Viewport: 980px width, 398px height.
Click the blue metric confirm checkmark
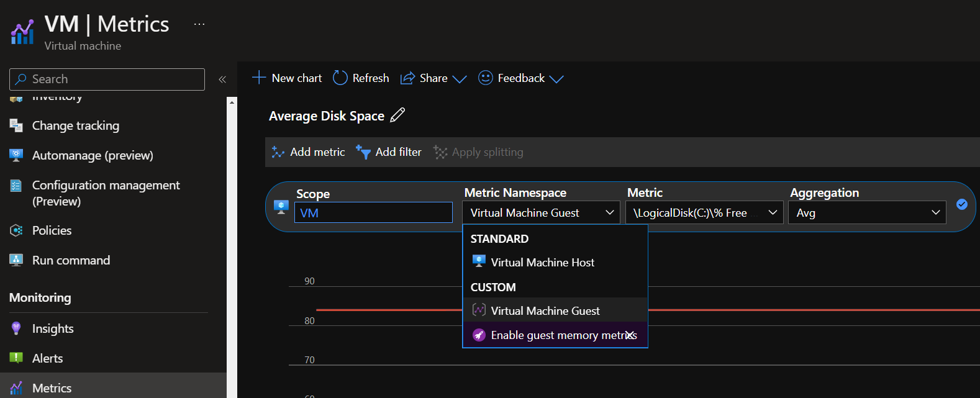[962, 204]
